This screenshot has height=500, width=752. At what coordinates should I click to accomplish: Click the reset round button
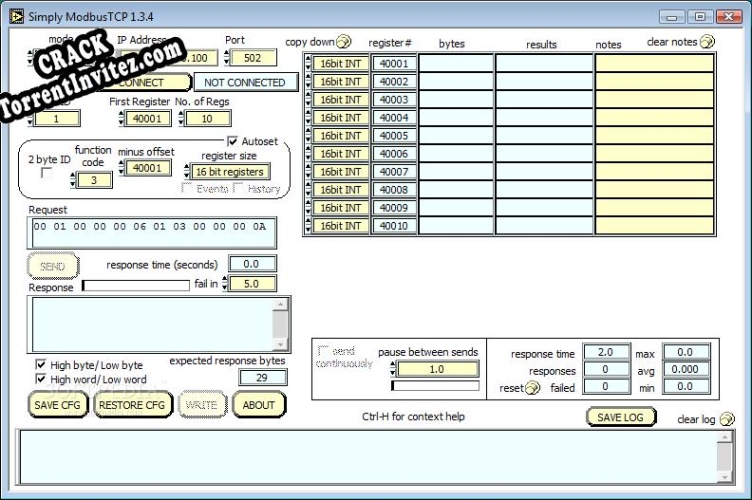[532, 387]
